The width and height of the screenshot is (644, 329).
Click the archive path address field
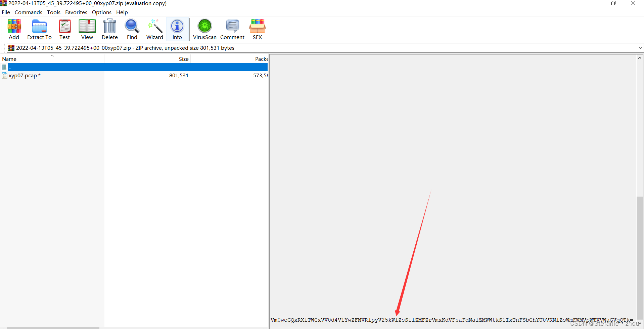[x=324, y=48]
